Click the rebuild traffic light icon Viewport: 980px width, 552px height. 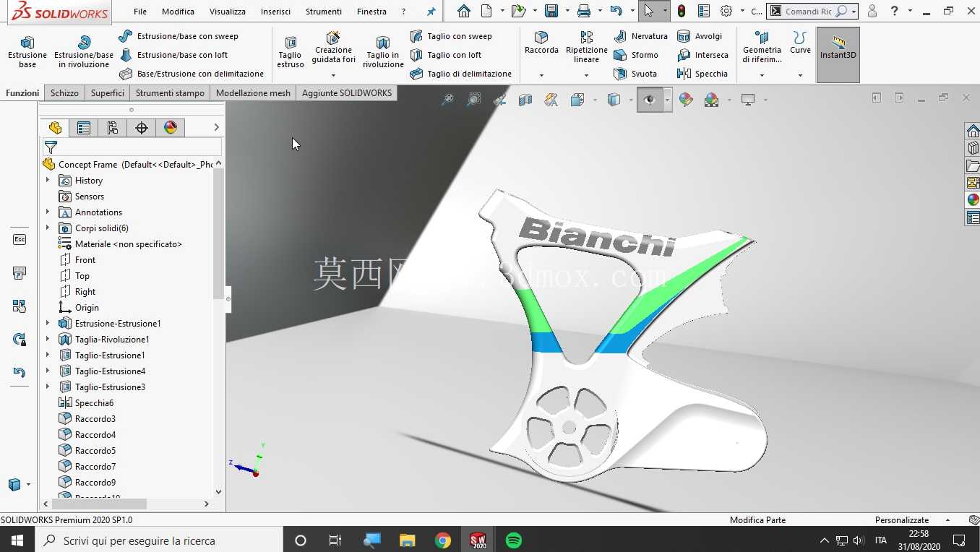pos(682,12)
